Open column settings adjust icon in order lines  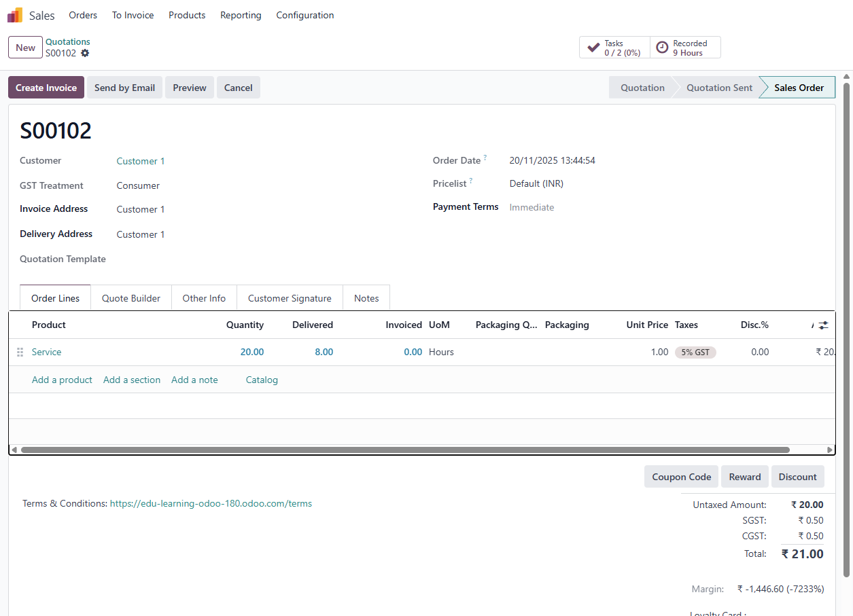pos(823,325)
